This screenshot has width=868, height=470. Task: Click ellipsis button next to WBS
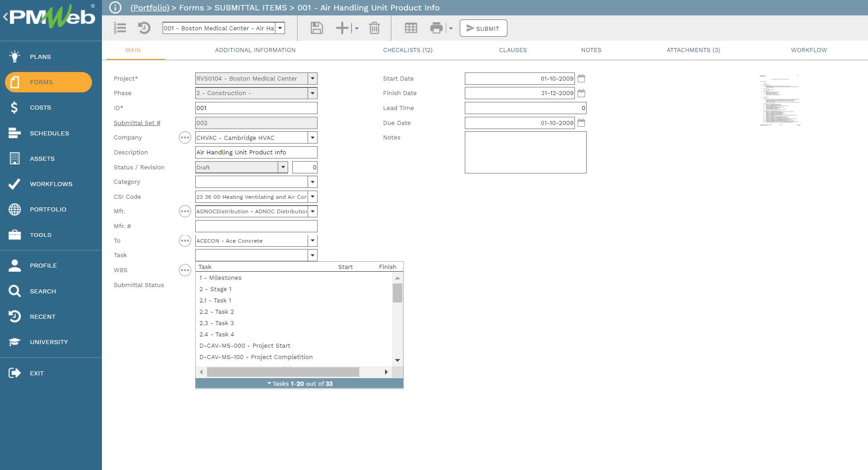185,270
